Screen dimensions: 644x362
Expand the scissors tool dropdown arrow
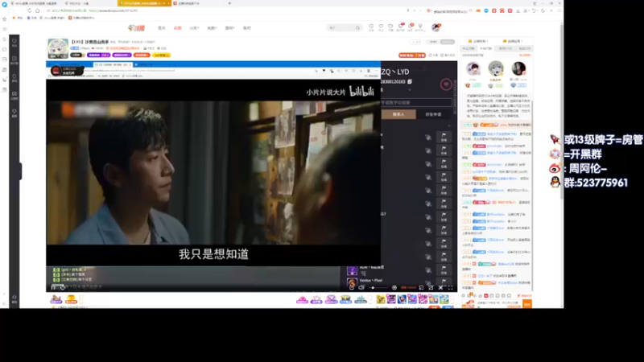coord(529,10)
